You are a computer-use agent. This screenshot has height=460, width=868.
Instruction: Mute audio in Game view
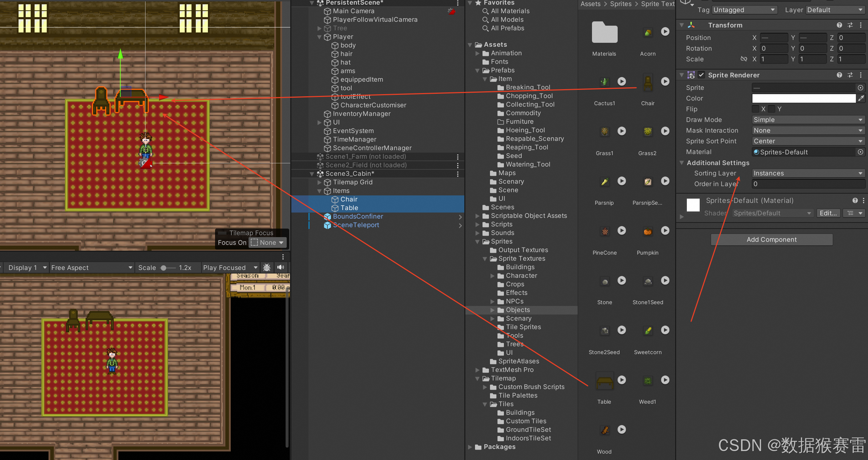(281, 267)
